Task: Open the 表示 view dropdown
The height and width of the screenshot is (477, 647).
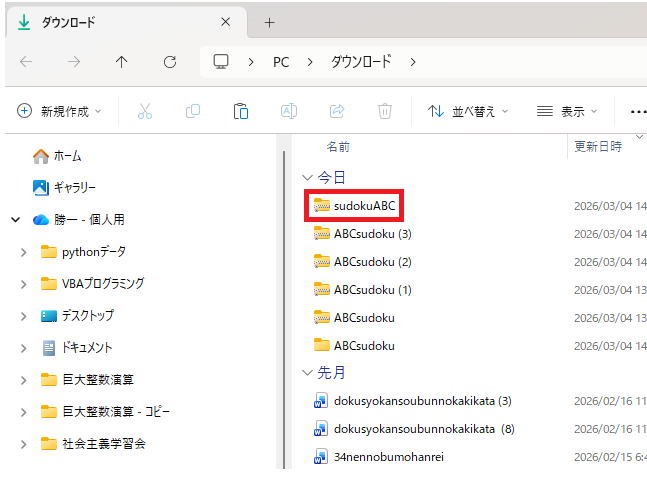Action: tap(567, 111)
